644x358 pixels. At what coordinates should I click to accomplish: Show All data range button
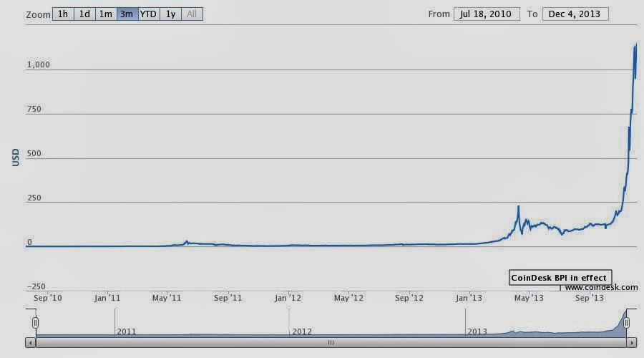pos(192,14)
